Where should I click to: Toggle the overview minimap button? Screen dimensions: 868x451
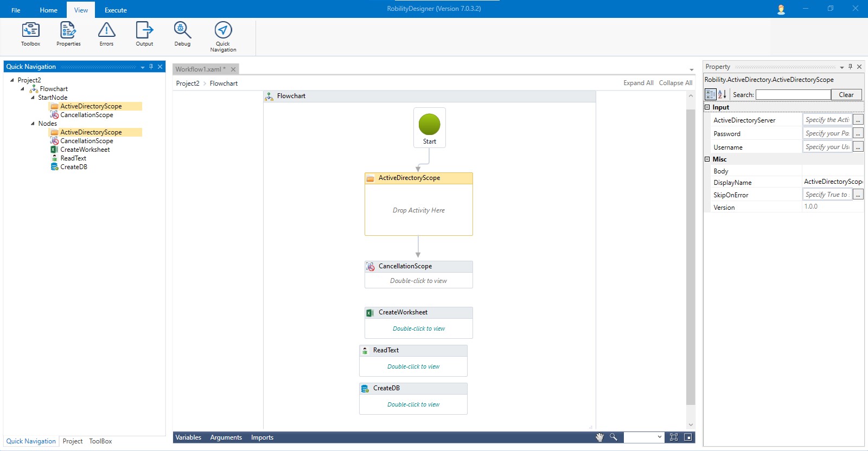(x=688, y=437)
